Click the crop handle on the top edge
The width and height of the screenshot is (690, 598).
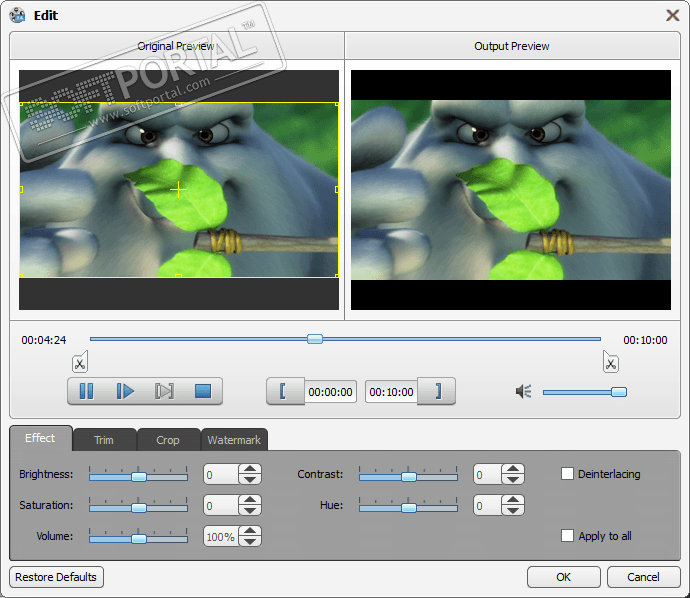(x=178, y=104)
